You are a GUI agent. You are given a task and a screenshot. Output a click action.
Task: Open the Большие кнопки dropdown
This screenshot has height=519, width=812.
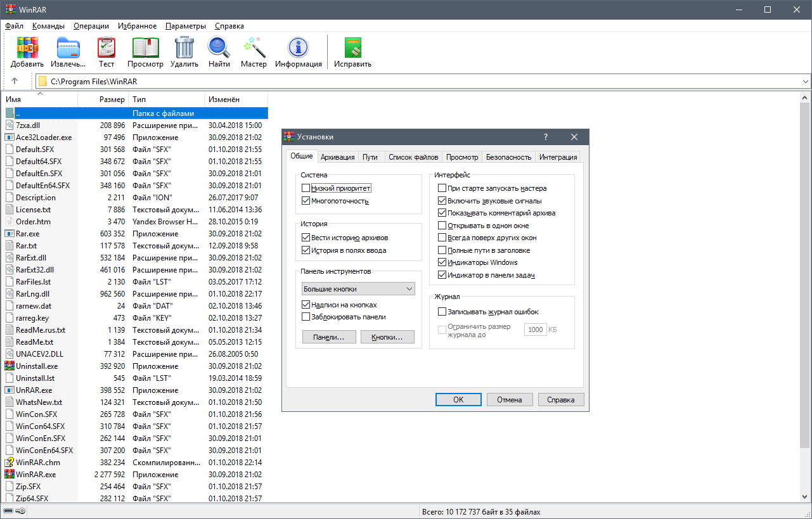click(x=358, y=288)
